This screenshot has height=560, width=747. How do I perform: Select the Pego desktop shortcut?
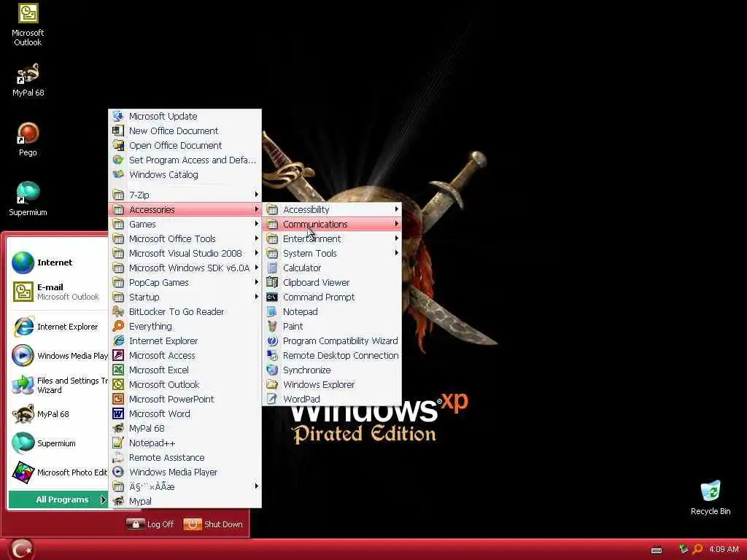point(28,139)
